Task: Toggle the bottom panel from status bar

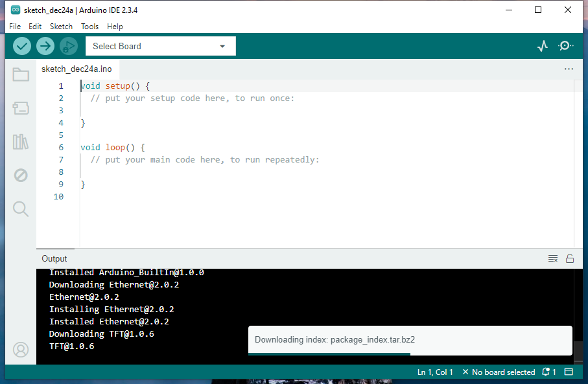Action: tap(569, 372)
